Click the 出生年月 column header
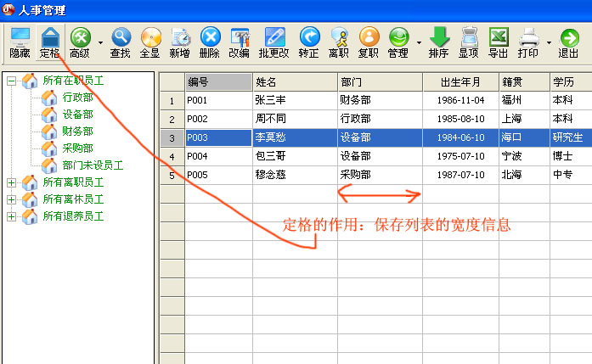 [460, 81]
